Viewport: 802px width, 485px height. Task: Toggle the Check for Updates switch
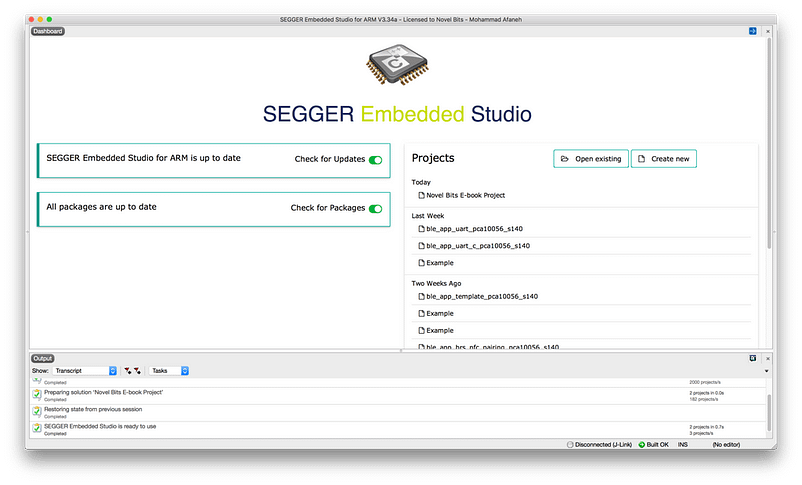(375, 160)
